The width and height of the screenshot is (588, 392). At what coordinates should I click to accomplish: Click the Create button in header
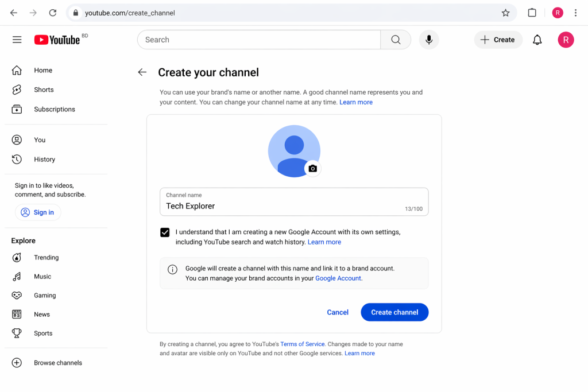(498, 40)
